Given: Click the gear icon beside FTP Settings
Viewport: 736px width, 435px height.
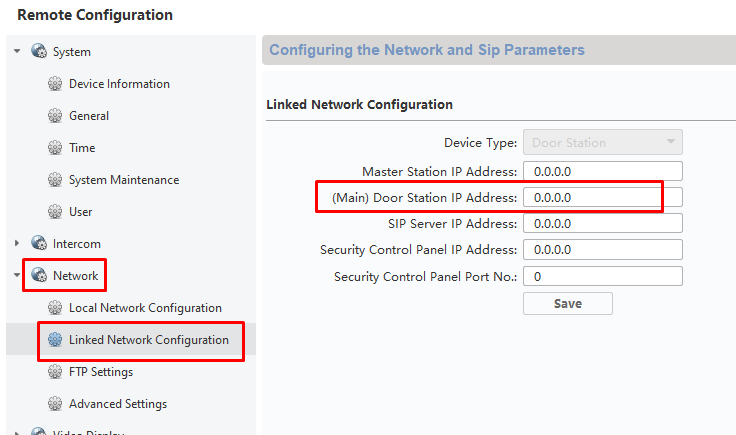Looking at the screenshot, I should point(55,372).
